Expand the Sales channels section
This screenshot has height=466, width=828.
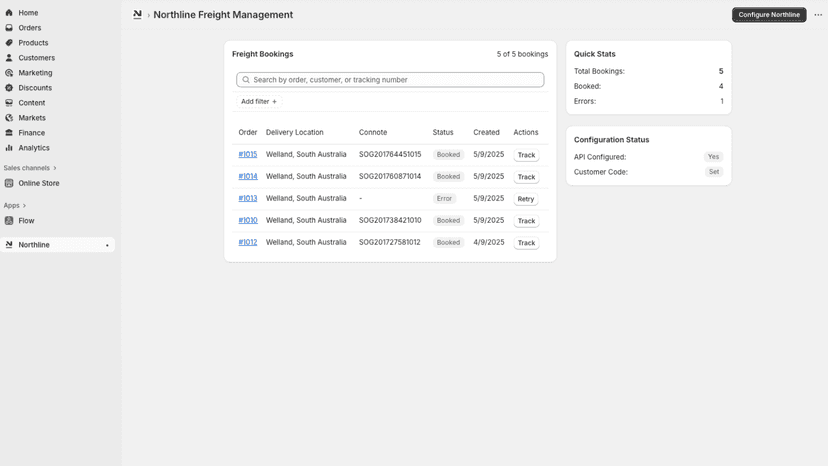click(30, 168)
